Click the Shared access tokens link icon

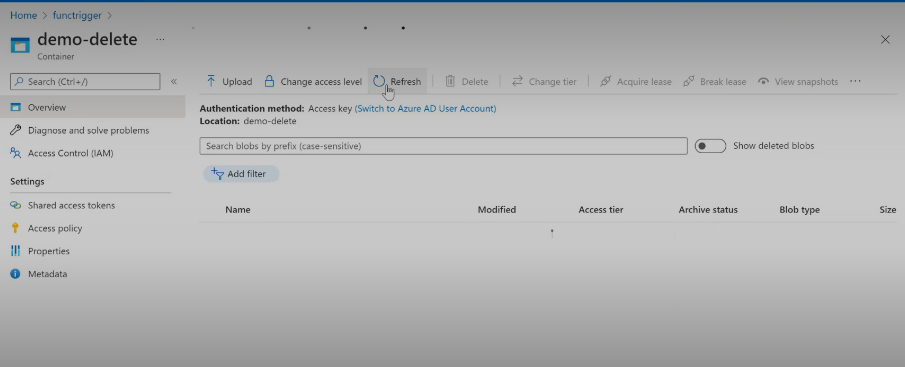click(x=16, y=205)
